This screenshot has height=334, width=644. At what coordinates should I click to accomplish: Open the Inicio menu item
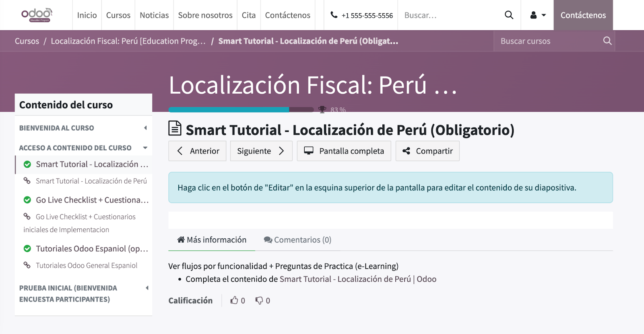87,15
